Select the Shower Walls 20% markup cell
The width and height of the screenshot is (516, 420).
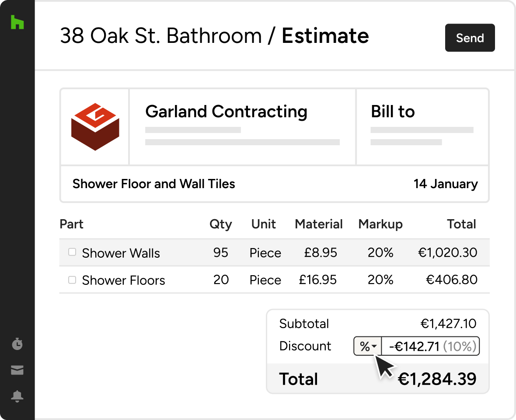coord(380,253)
